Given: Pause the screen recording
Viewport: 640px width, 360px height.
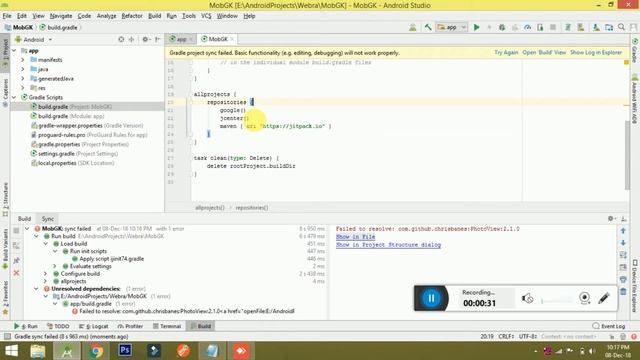Looking at the screenshot, I should click(x=431, y=298).
